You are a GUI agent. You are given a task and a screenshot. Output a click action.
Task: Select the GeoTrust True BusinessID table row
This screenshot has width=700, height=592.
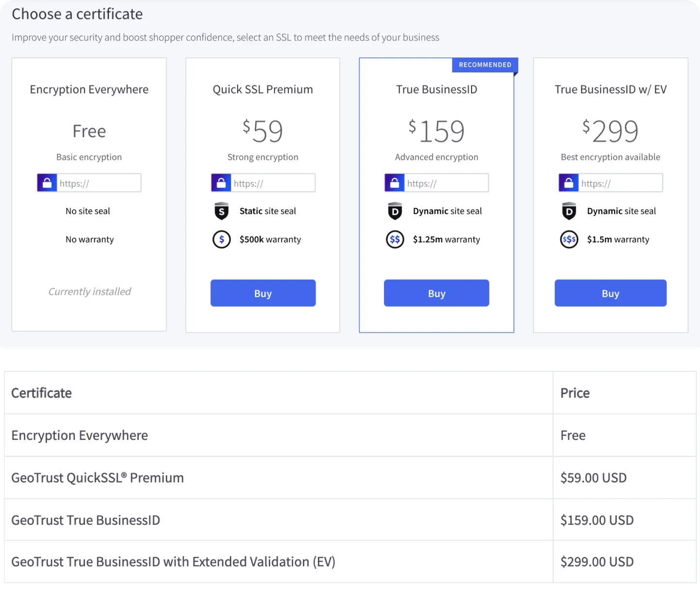[278, 520]
